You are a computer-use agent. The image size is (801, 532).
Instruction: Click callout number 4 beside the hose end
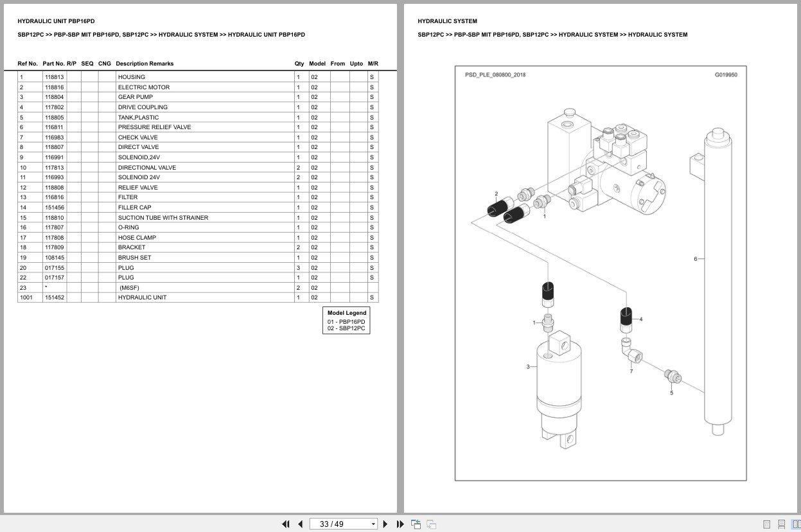(x=640, y=319)
